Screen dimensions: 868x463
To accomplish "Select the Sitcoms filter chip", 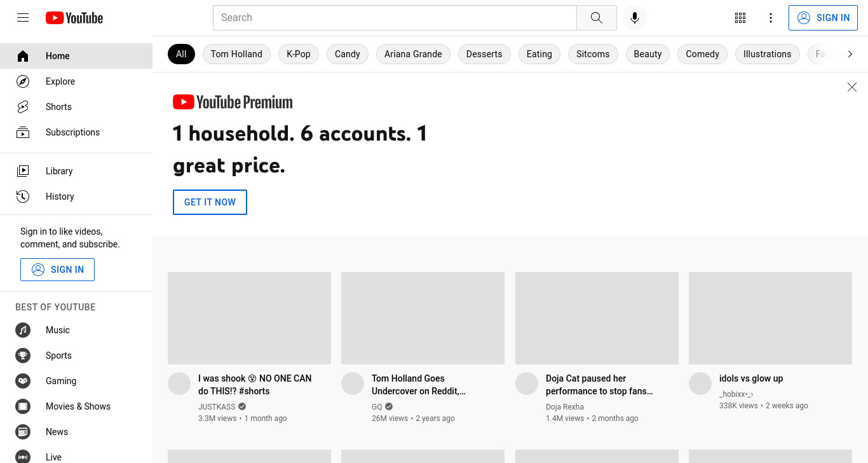I will point(593,54).
